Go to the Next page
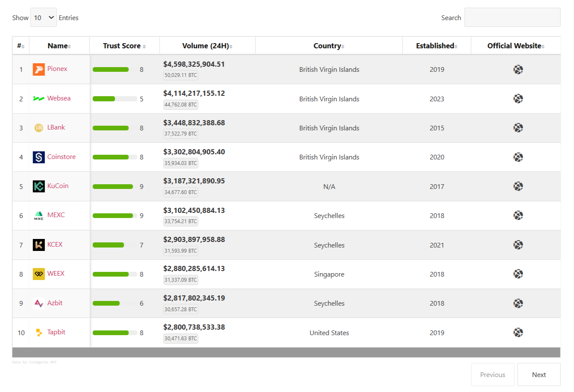The height and width of the screenshot is (392, 574). point(538,374)
